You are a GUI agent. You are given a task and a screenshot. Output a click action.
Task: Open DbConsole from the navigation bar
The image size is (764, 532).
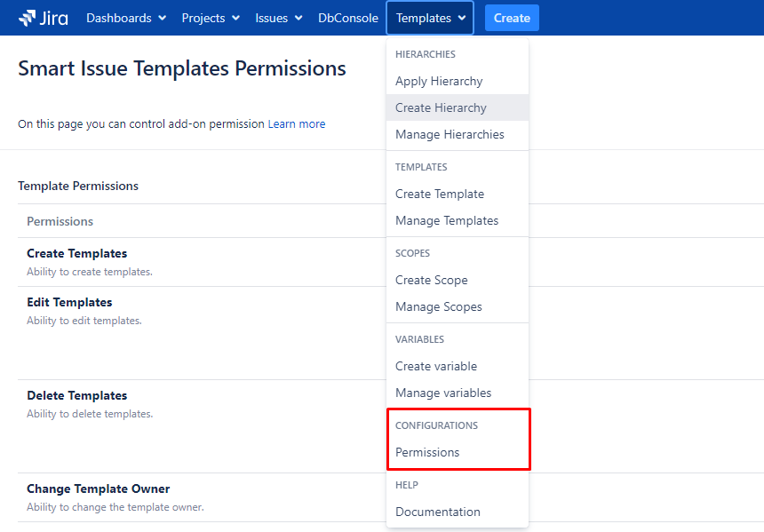point(347,18)
